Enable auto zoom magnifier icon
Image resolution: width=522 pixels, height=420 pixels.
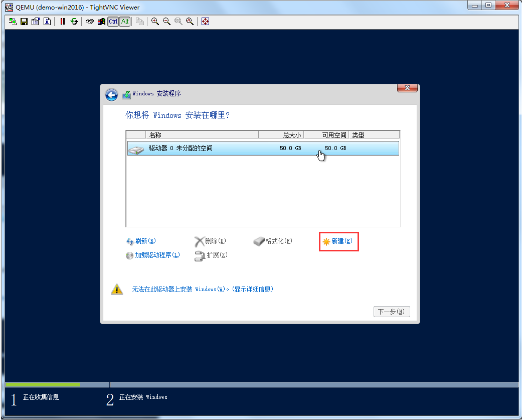tap(190, 22)
